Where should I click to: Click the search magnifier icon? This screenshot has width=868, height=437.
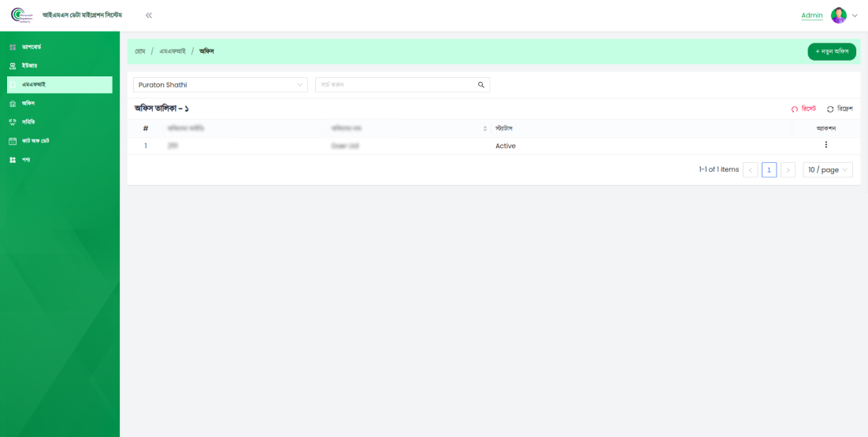point(480,85)
